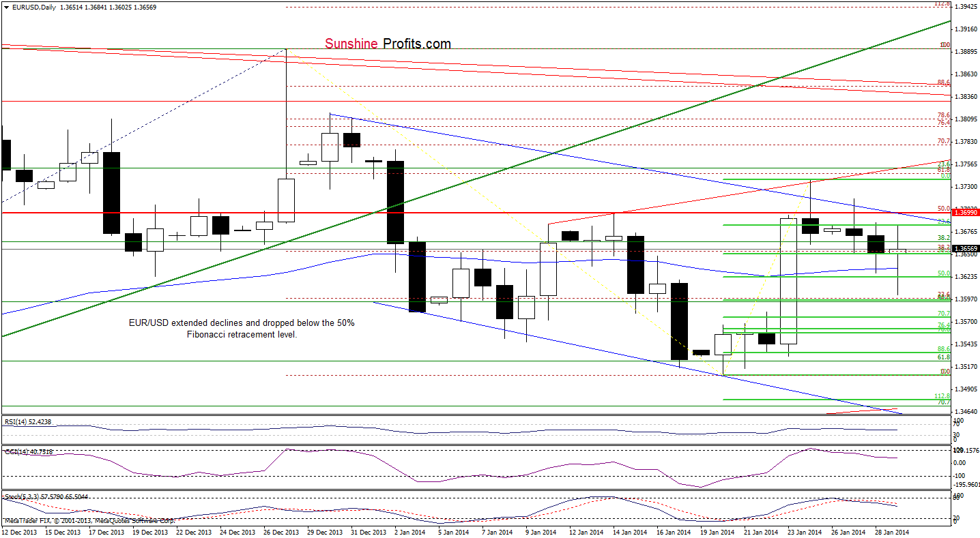Click the 16 Jan 2014 date label
Image resolution: width=980 pixels, height=538 pixels.
coord(674,532)
